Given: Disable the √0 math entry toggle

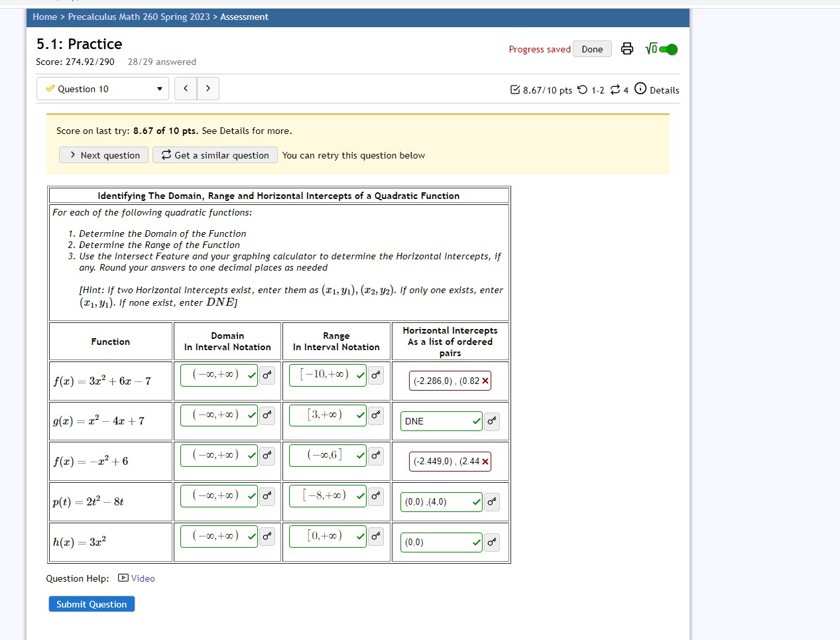Looking at the screenshot, I should (668, 48).
